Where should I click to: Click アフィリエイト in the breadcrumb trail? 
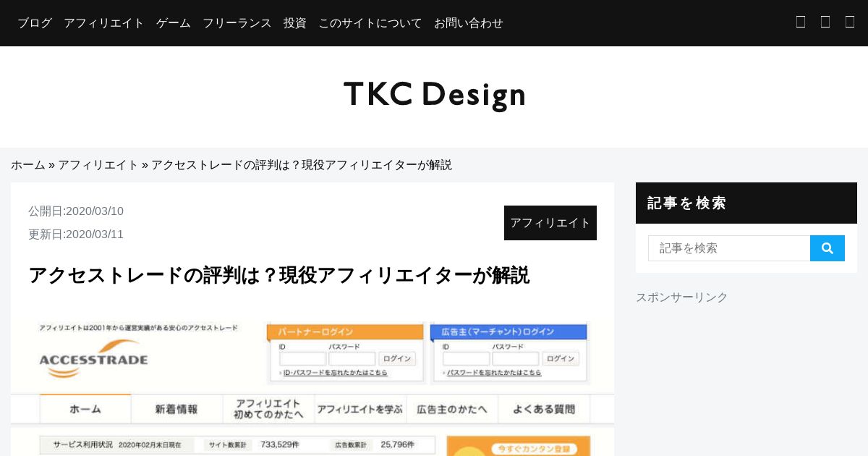pyautogui.click(x=98, y=165)
